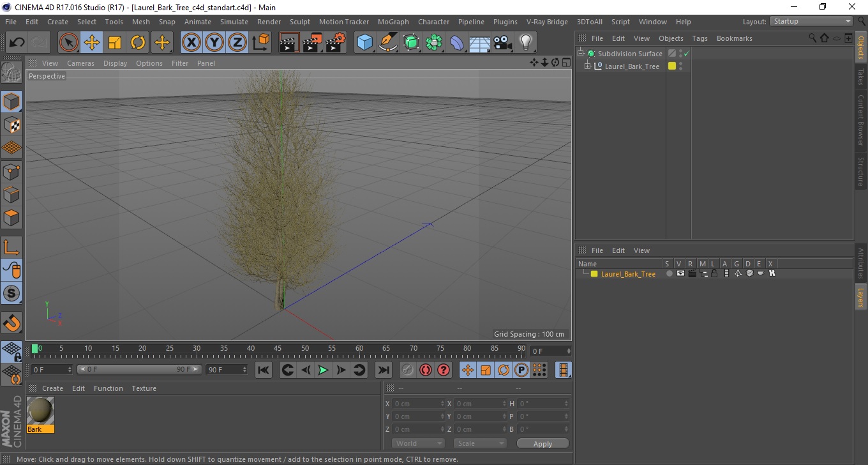868x465 pixels.
Task: Switch to Model mode
Action: coord(11,102)
